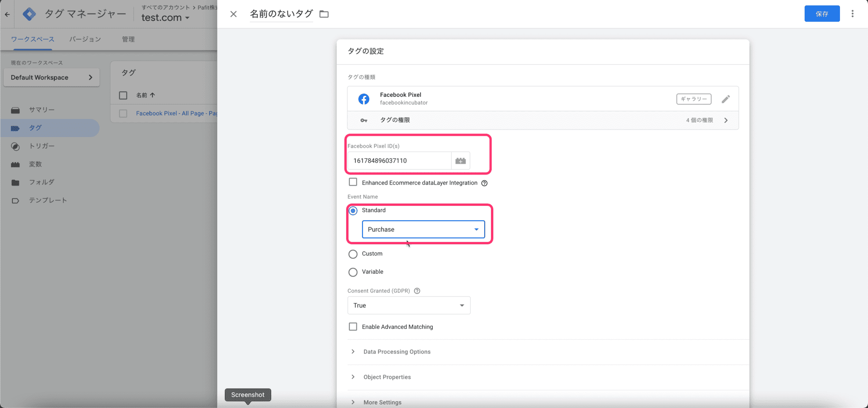This screenshot has width=868, height=408.
Task: Enable Enhanced Ecommerce dataLayer Integration checkbox
Action: (353, 182)
